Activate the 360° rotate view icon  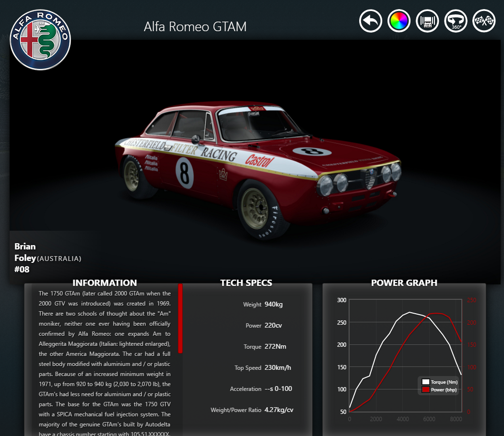pos(456,21)
